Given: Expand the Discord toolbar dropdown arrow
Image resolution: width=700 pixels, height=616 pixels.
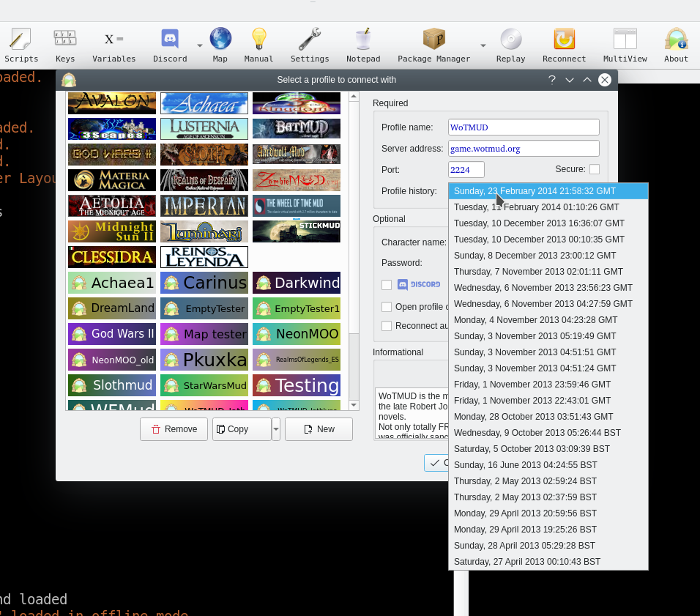Looking at the screenshot, I should click(199, 45).
